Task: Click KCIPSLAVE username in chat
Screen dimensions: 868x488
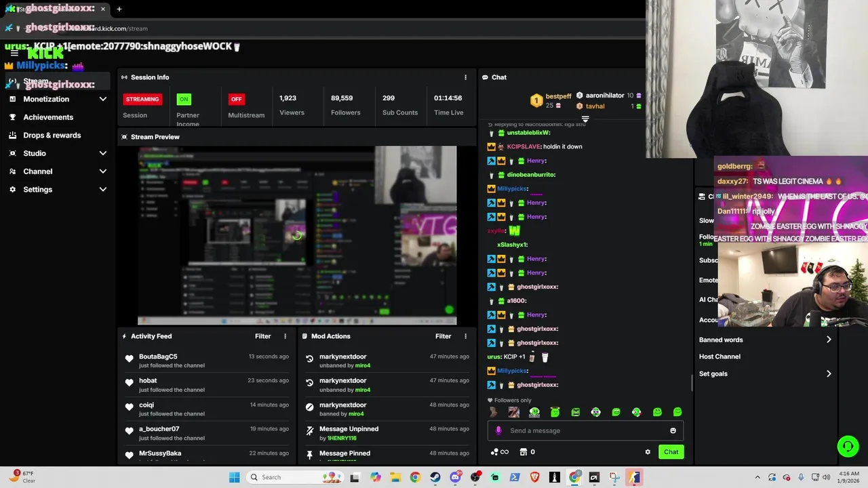Action: tap(524, 146)
